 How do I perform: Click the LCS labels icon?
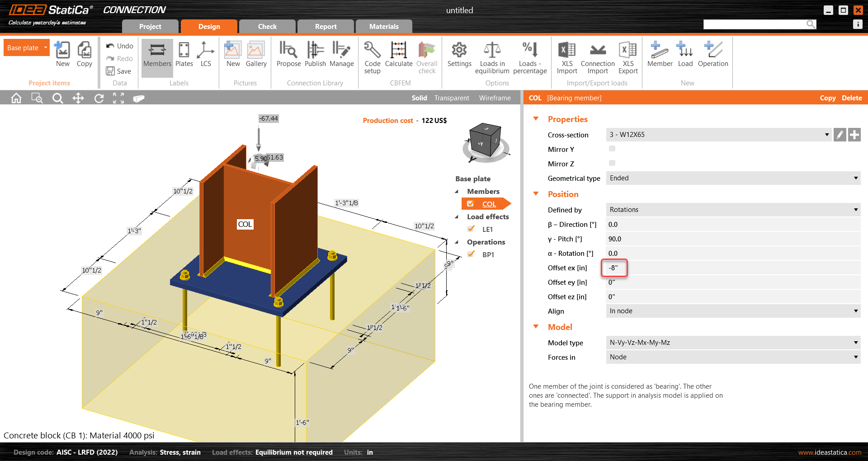pyautogui.click(x=206, y=55)
